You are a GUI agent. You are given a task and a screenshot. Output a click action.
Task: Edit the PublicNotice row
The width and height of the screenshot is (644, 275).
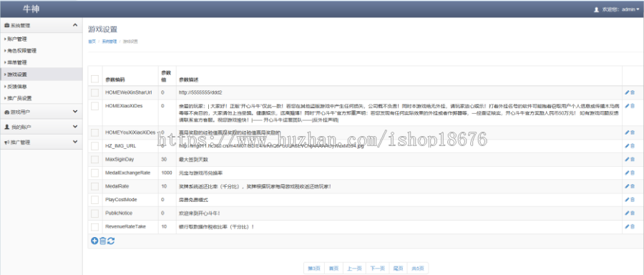tap(627, 213)
